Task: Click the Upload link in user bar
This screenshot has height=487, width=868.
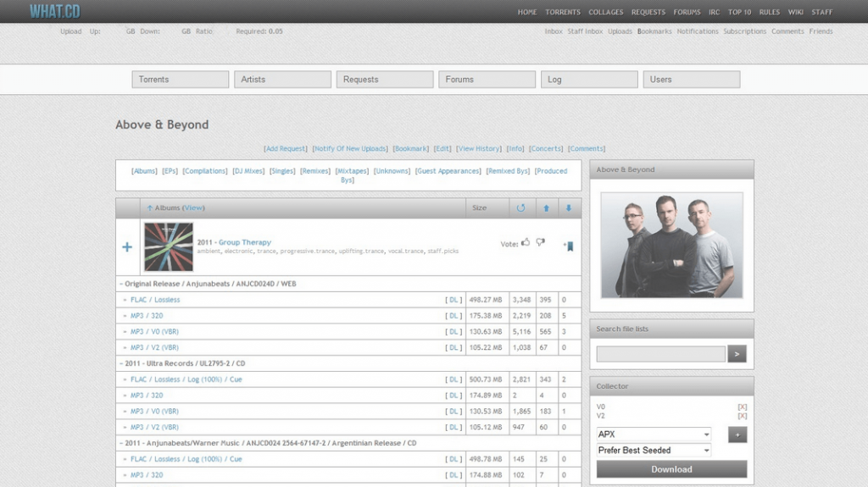Action: (x=71, y=31)
